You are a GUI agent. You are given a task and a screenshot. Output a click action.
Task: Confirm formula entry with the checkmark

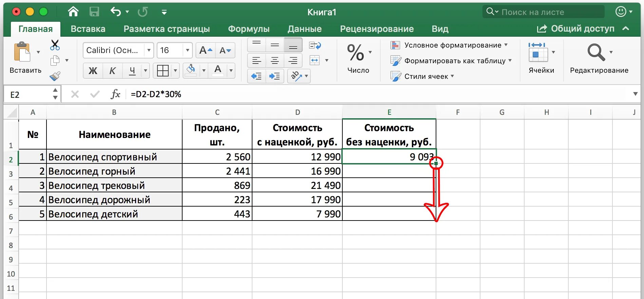[x=95, y=94]
